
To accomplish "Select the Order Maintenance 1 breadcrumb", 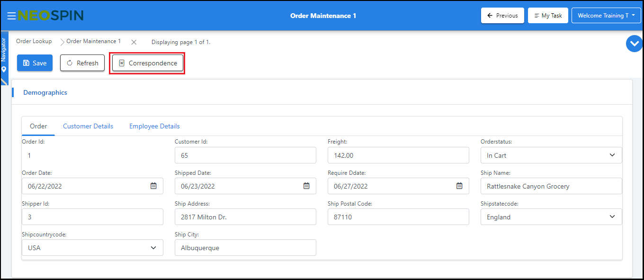I will pos(93,41).
